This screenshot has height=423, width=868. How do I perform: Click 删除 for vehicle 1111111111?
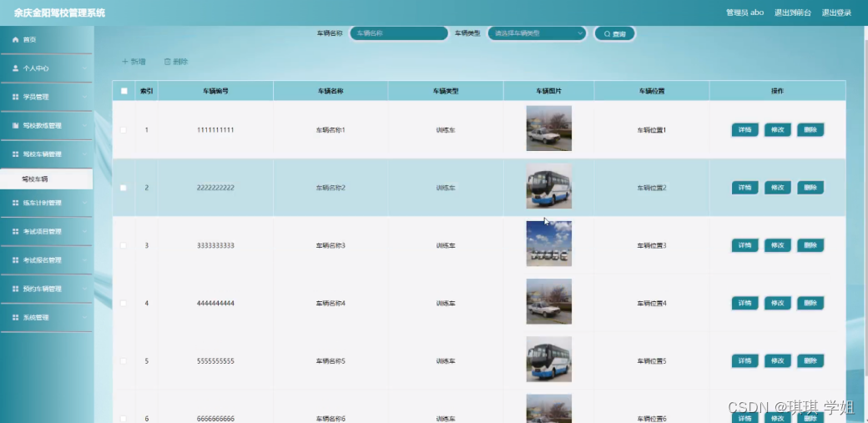coord(810,130)
